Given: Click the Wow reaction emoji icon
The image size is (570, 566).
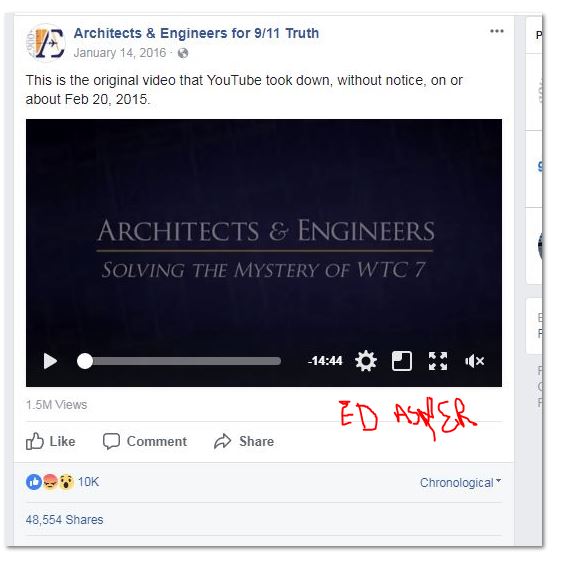Looking at the screenshot, I should click(66, 482).
